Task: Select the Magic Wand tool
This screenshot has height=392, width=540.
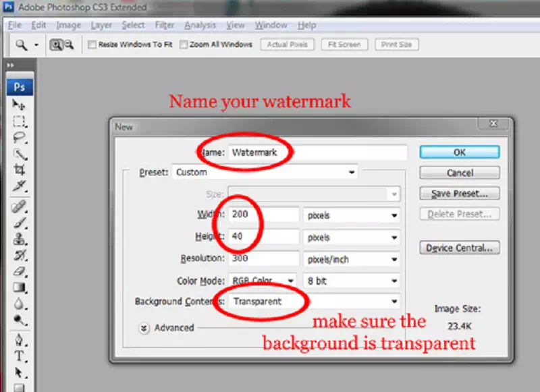Action: pos(20,155)
